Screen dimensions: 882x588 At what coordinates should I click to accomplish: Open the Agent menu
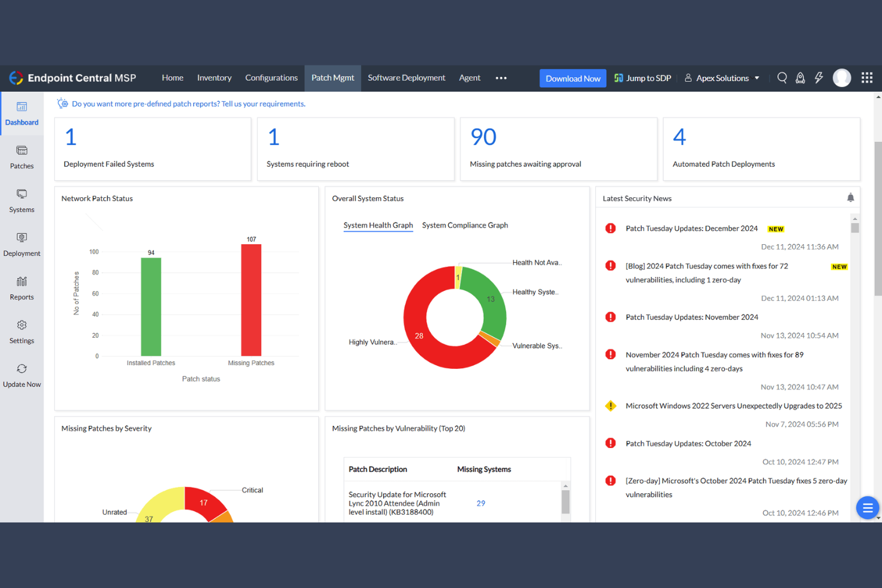[470, 78]
